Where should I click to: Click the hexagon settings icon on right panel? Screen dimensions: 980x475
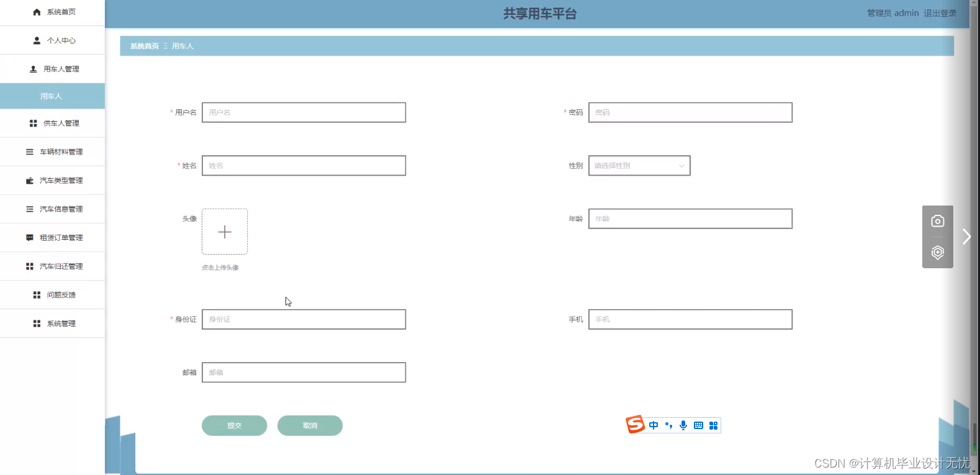(x=937, y=252)
